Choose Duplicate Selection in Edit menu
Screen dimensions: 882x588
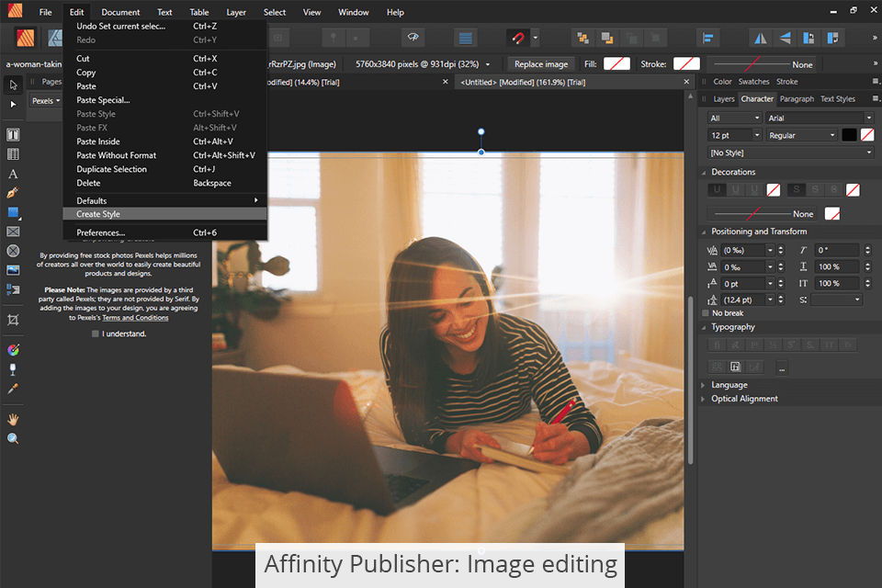tap(164, 169)
